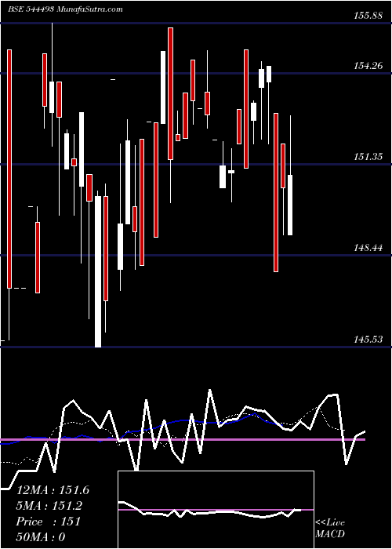Open the Live MACD mini chart panel

point(216,510)
